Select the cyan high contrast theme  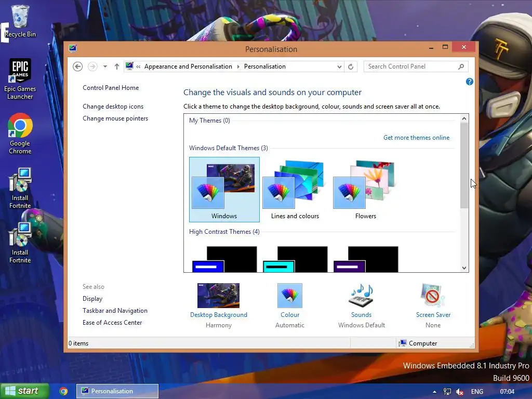295,259
